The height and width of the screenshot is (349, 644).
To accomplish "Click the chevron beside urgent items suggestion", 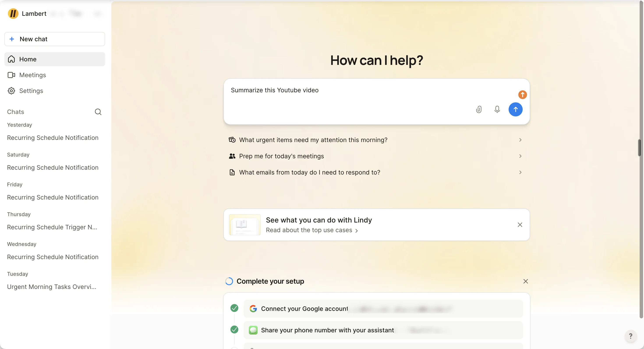I will 520,140.
